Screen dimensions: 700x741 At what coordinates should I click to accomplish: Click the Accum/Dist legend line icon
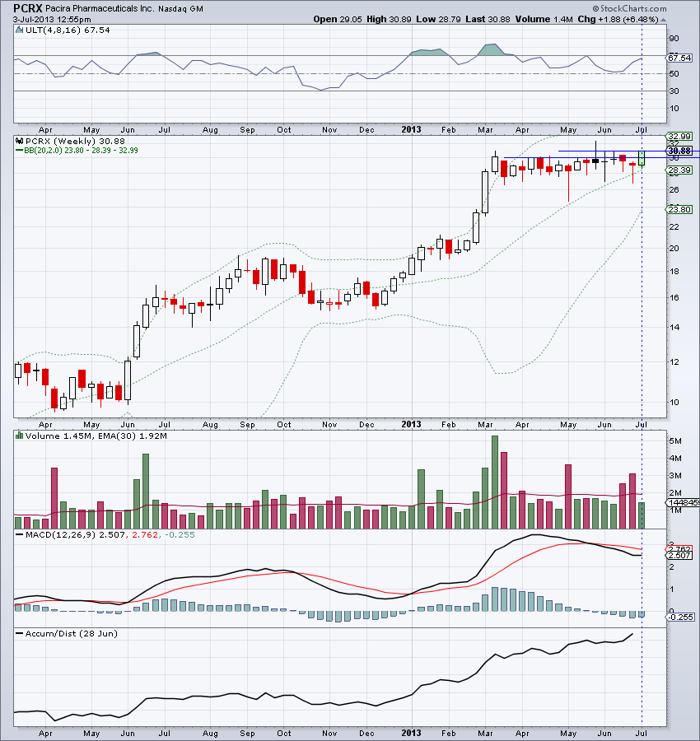(20, 633)
